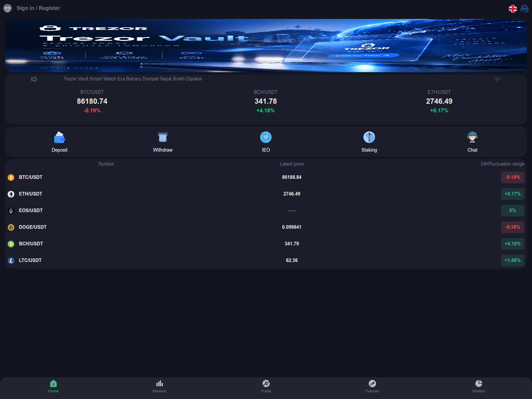Open the Trezor Vault banner
532x399 pixels.
(x=266, y=46)
